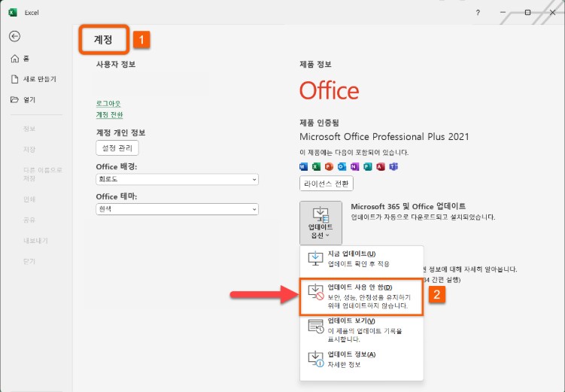The height and width of the screenshot is (392, 565).
Task: Click the help question mark icon
Action: point(478,13)
